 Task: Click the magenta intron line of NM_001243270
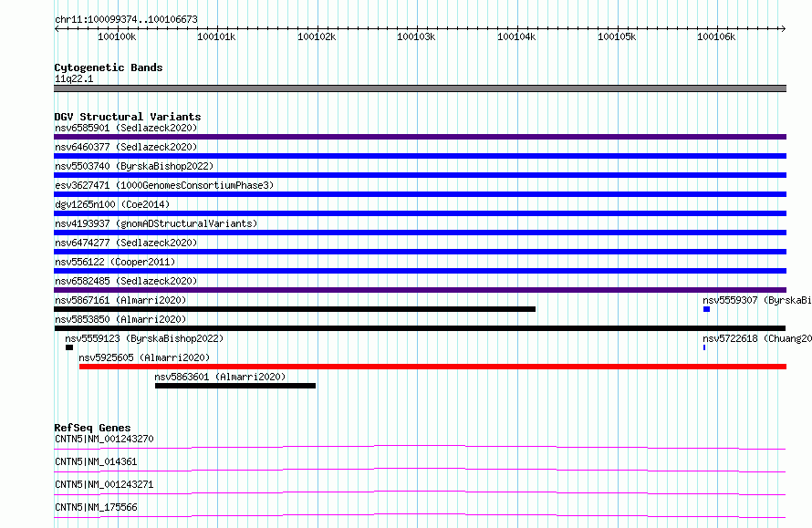(x=420, y=447)
